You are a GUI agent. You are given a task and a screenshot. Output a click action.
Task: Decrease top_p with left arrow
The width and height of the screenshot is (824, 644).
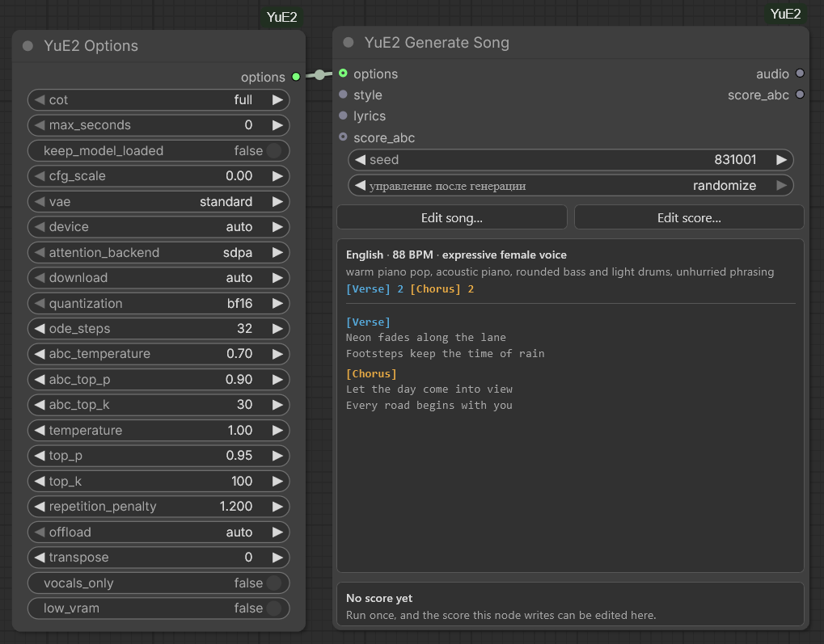40,456
